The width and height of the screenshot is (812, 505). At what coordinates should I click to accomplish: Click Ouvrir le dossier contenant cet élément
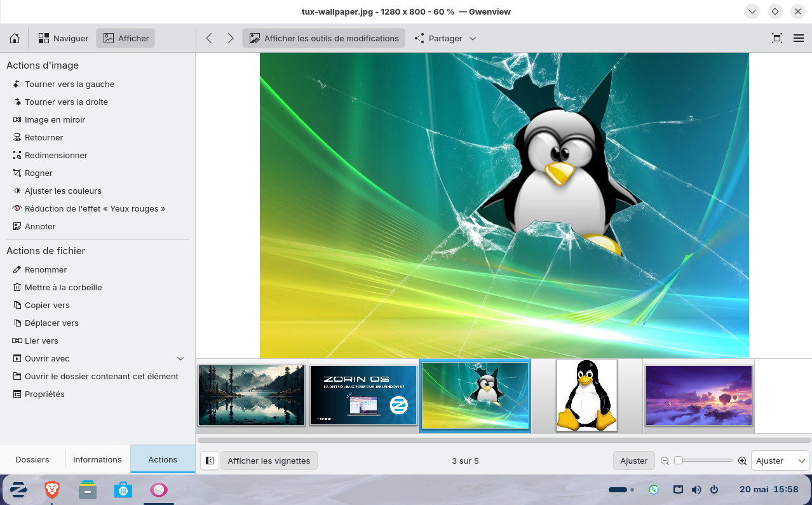(x=96, y=376)
